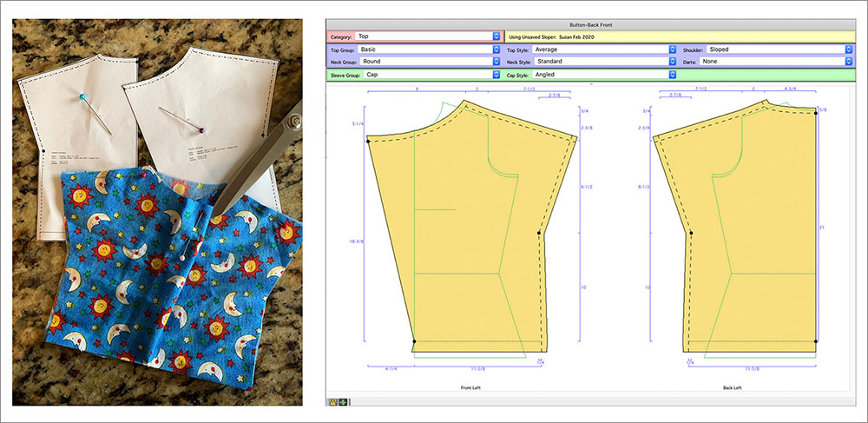Expand the Top Group dropdown
The width and height of the screenshot is (868, 423).
[427, 50]
